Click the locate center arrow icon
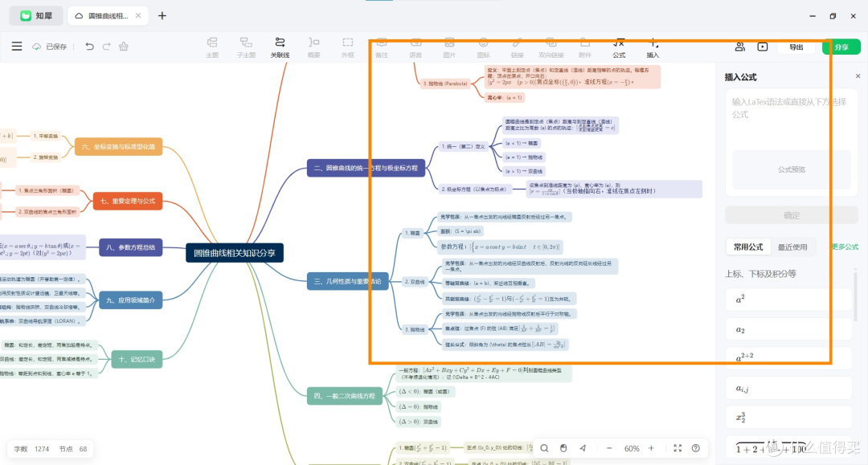Viewport: 868px width, 465px height. point(583,448)
